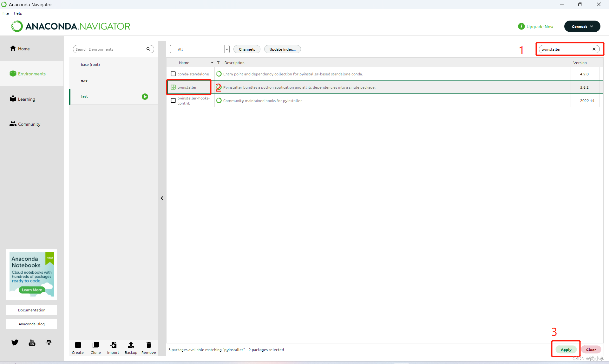Open the Twitter link icon
The image size is (609, 364).
coord(15,342)
